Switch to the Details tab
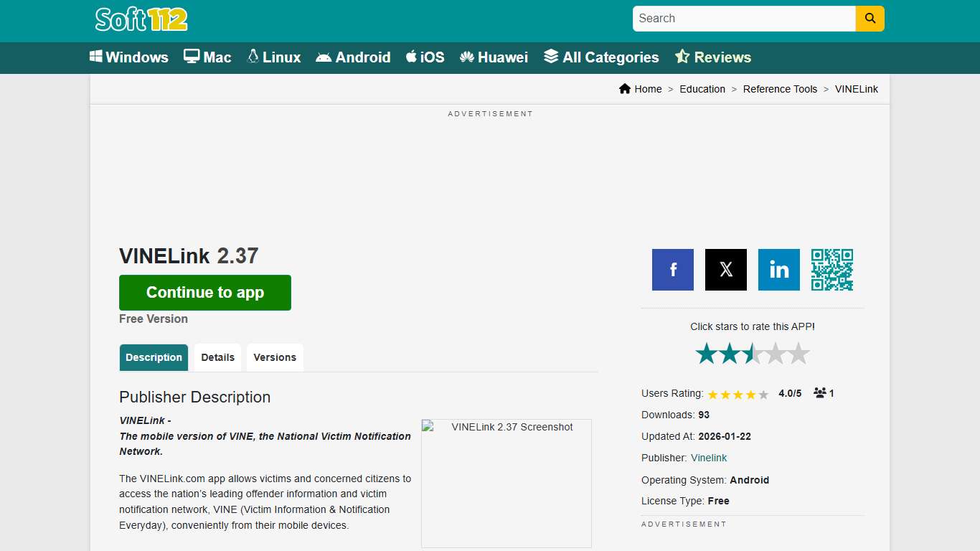 [x=217, y=357]
